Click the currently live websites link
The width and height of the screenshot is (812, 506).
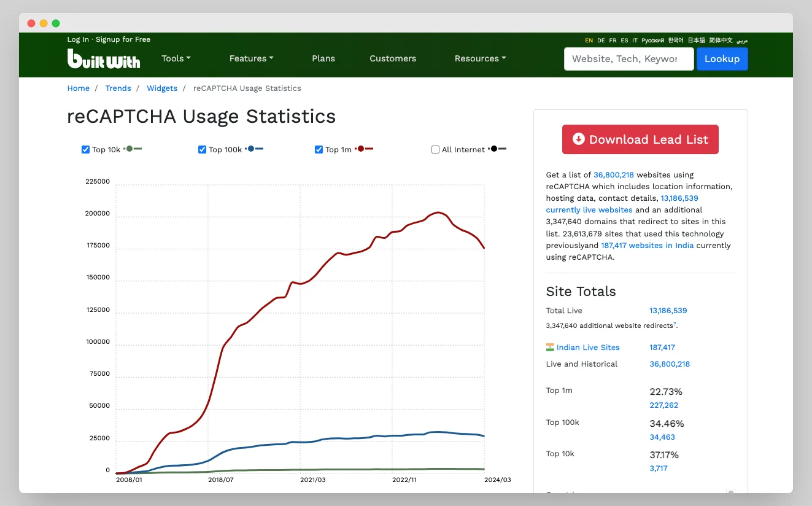pyautogui.click(x=589, y=210)
